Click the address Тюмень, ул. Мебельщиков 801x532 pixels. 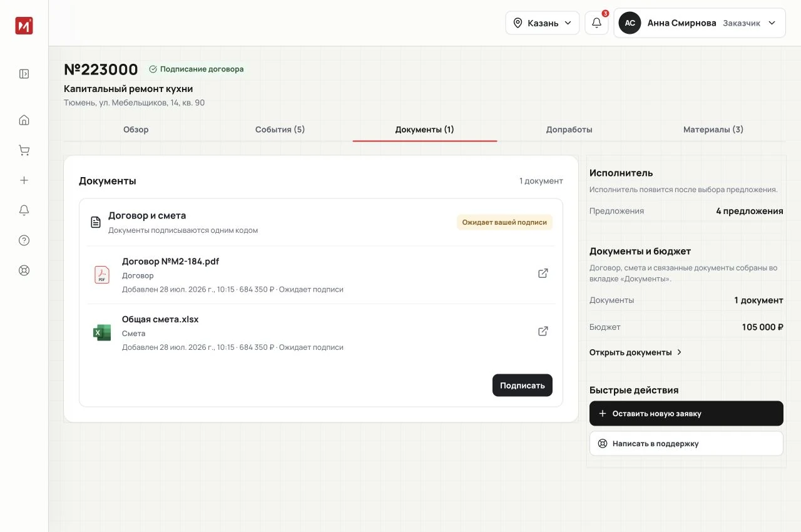[134, 103]
